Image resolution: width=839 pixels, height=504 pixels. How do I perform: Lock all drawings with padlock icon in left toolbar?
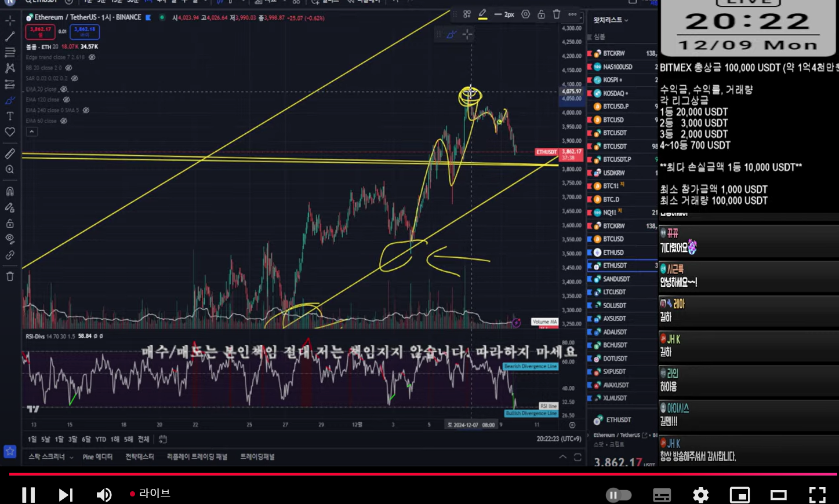coord(10,223)
